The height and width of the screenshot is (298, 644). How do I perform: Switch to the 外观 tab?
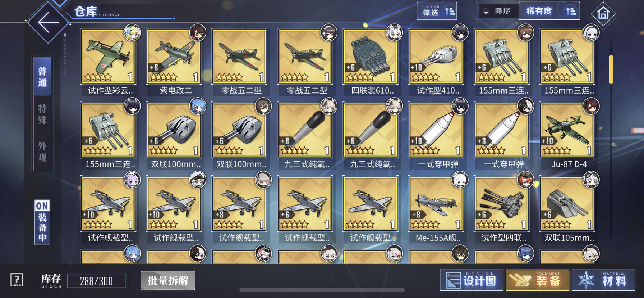tap(42, 152)
